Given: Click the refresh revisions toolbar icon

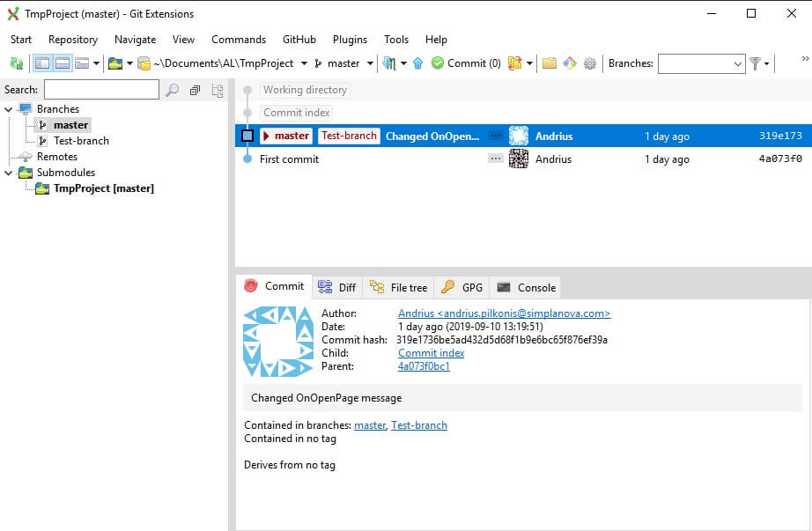Looking at the screenshot, I should tap(17, 63).
